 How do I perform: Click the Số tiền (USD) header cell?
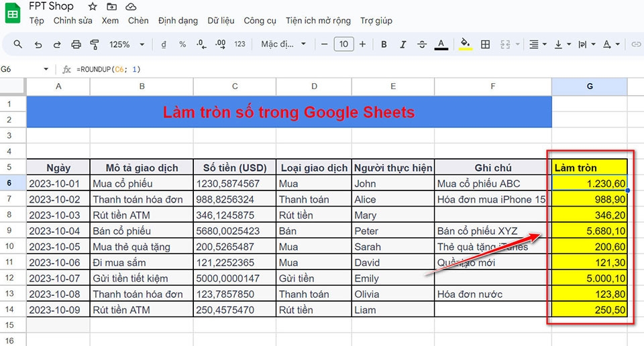pos(235,168)
